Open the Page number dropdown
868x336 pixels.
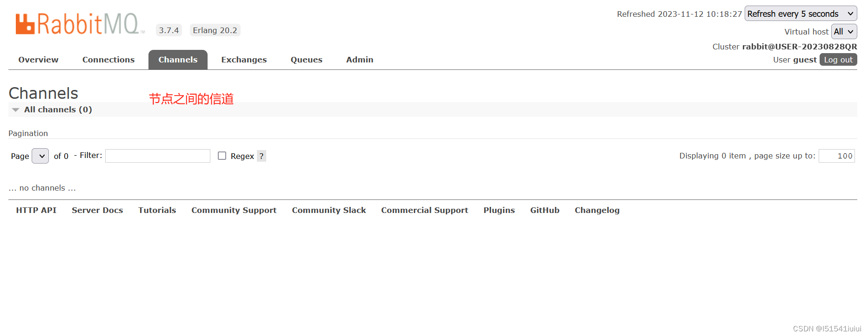40,156
